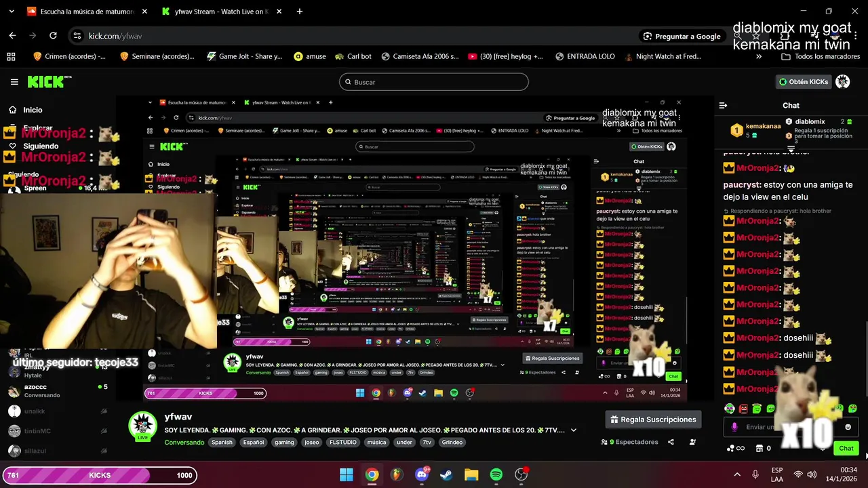Open a new Chrome tab

tap(299, 12)
